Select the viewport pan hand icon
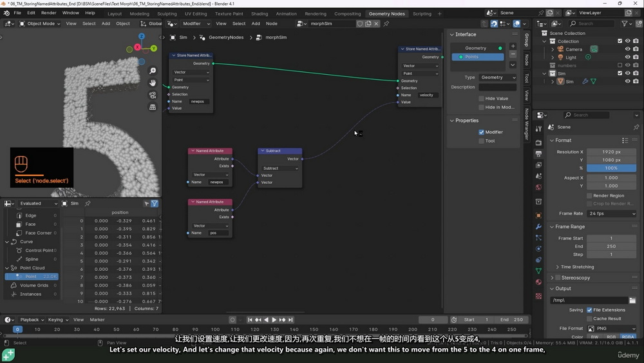Viewport: 644px width, 363px height. coord(153,83)
